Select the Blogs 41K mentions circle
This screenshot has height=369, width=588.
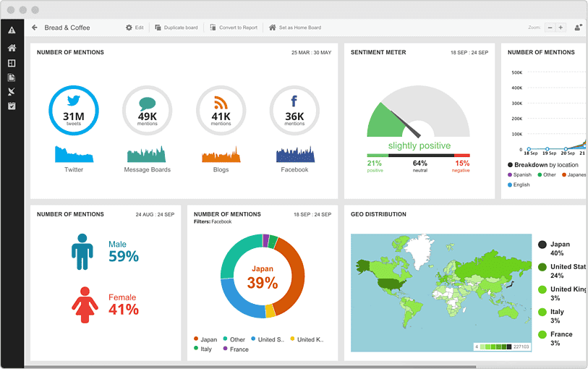click(x=221, y=111)
